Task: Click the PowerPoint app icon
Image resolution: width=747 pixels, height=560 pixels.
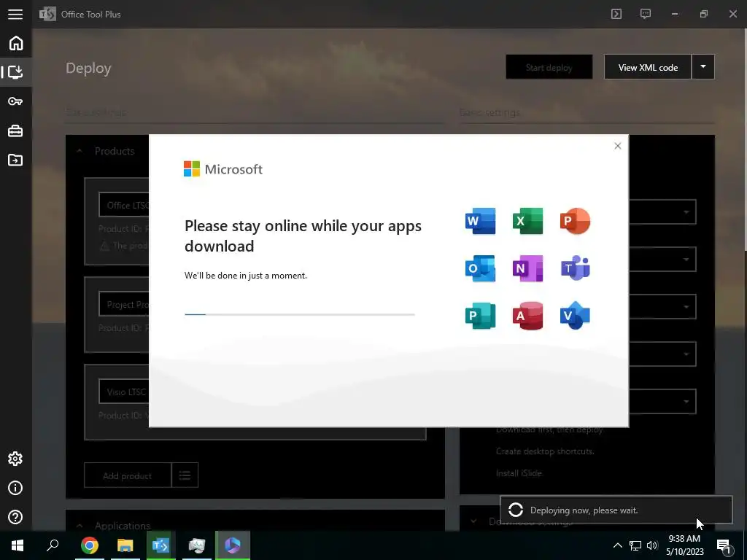Action: point(575,221)
